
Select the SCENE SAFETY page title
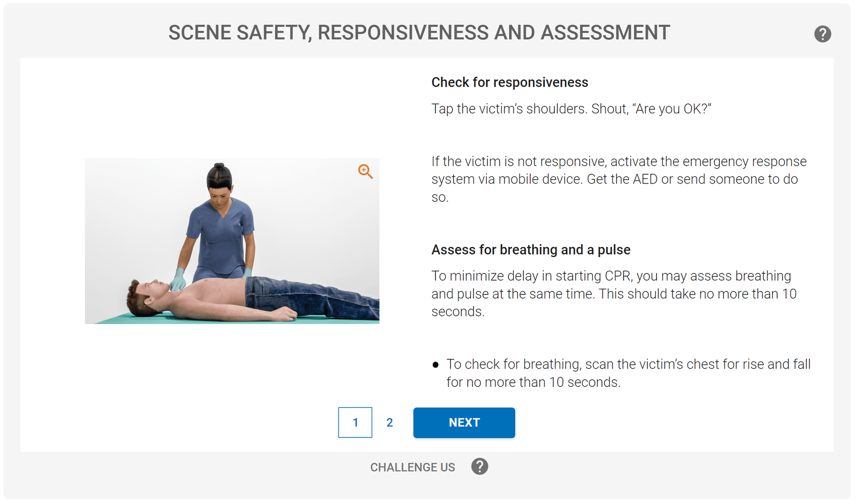(419, 32)
